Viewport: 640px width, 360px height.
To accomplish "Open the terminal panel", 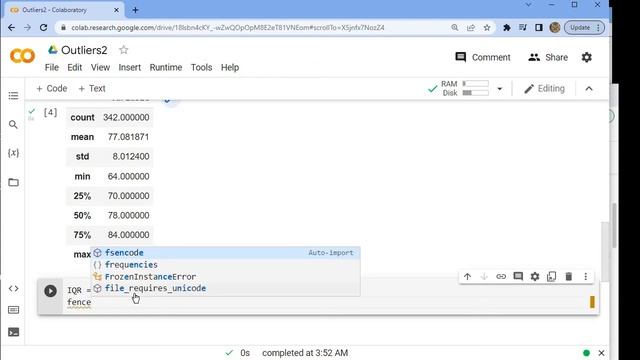I will tap(13, 332).
